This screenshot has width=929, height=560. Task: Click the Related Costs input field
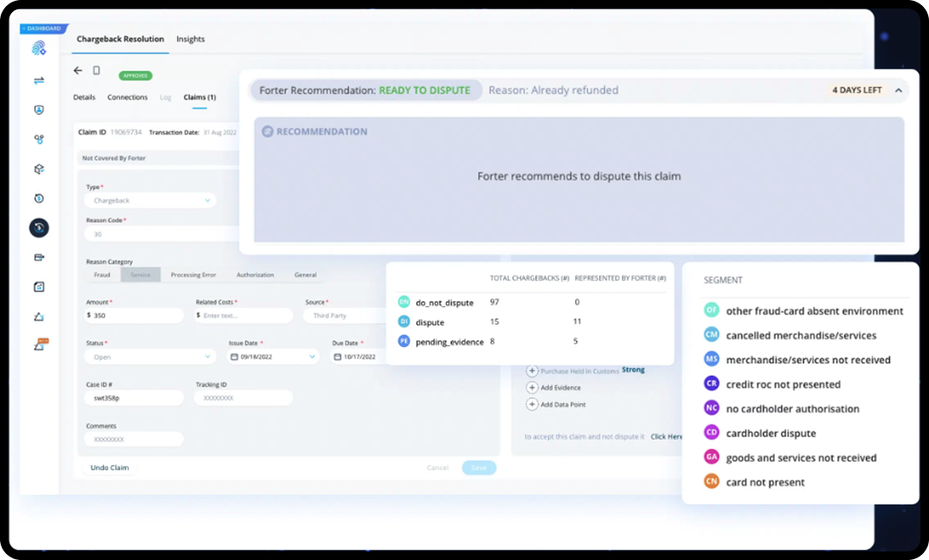coord(244,316)
